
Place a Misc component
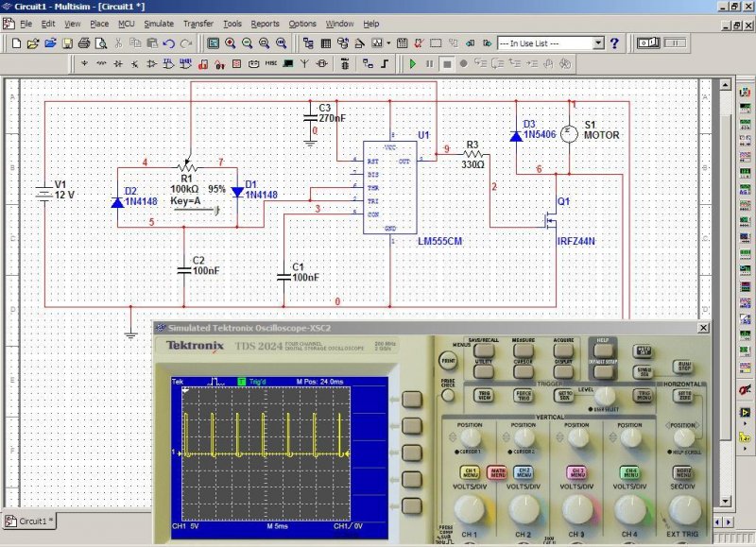271,63
